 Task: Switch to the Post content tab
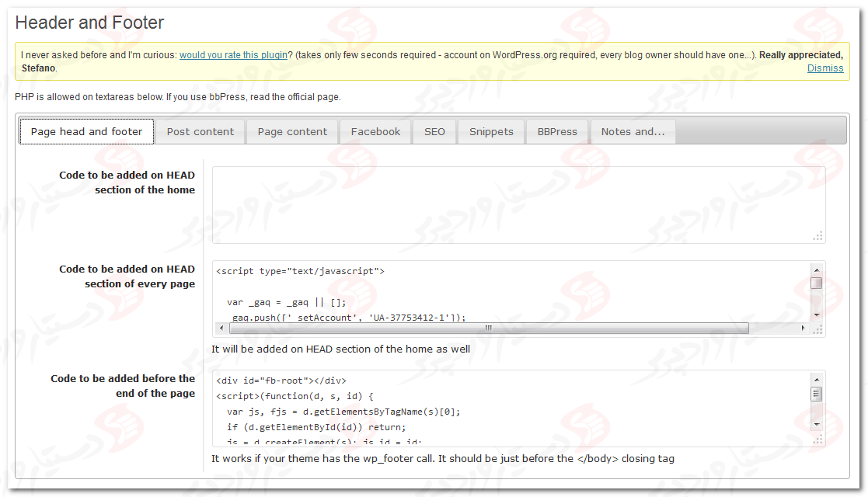200,131
